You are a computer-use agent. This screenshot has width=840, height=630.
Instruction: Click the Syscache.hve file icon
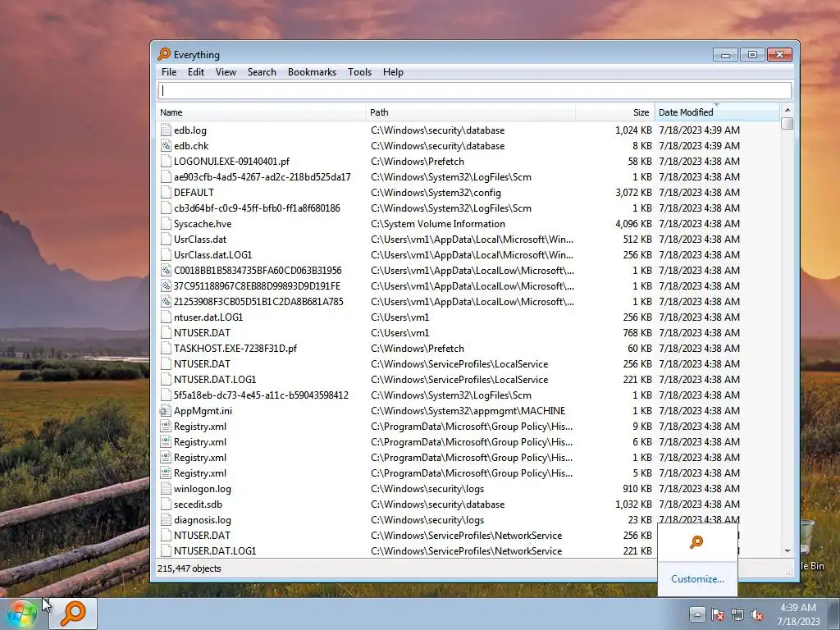[x=166, y=223]
